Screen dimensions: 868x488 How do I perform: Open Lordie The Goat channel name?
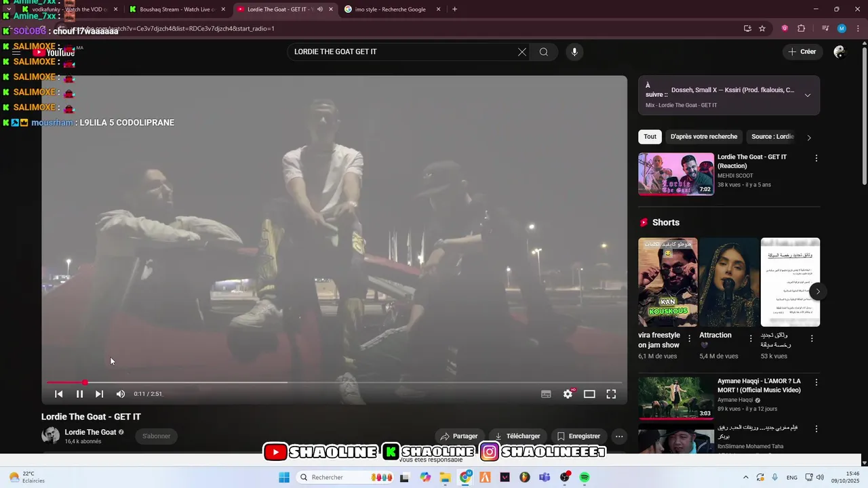[90, 432]
